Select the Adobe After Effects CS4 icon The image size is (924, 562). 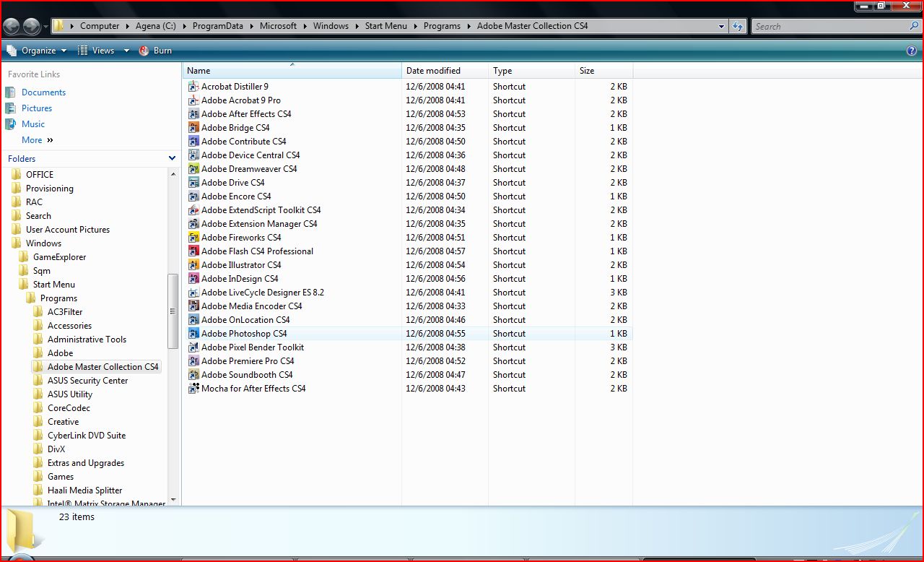[193, 113]
